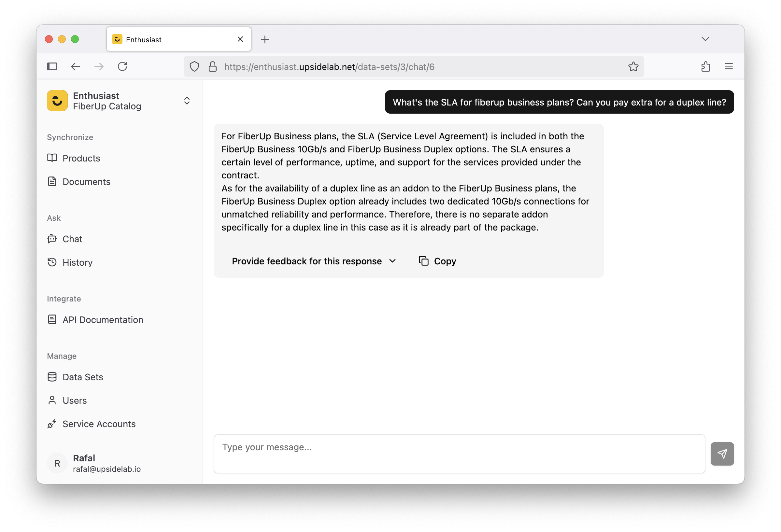Viewport: 781px width, 532px height.
Task: Open the History section
Action: (x=77, y=261)
